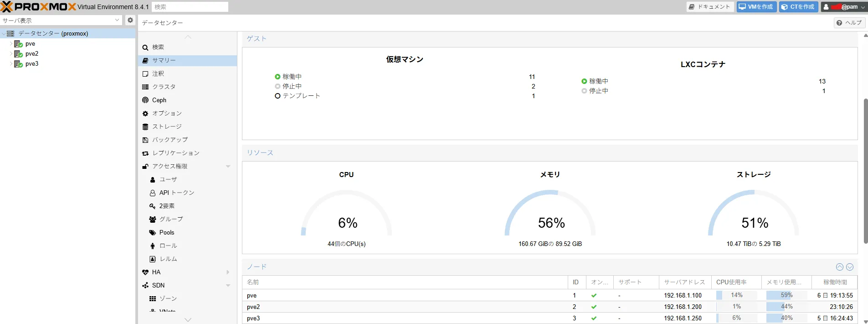Image resolution: width=868 pixels, height=324 pixels.
Task: Click the access permissions unlock icon
Action: 145,166
